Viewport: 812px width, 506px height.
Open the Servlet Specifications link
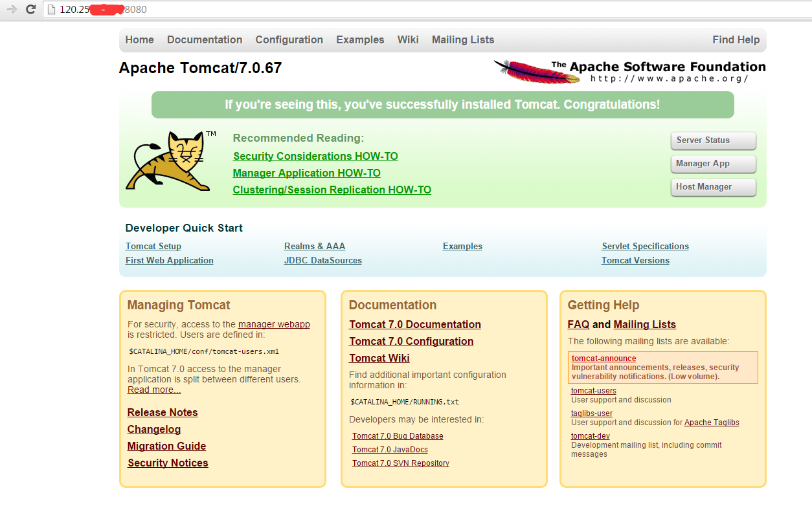pyautogui.click(x=645, y=246)
